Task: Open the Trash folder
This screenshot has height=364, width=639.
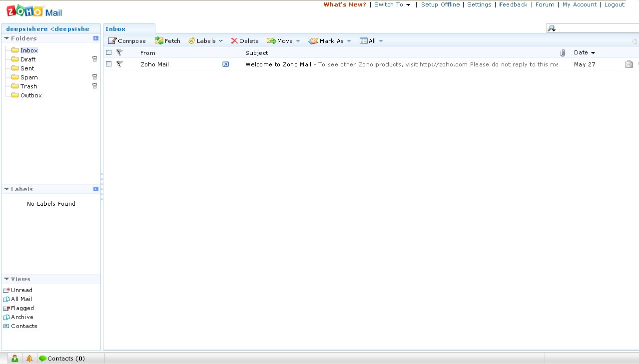Action: click(28, 86)
